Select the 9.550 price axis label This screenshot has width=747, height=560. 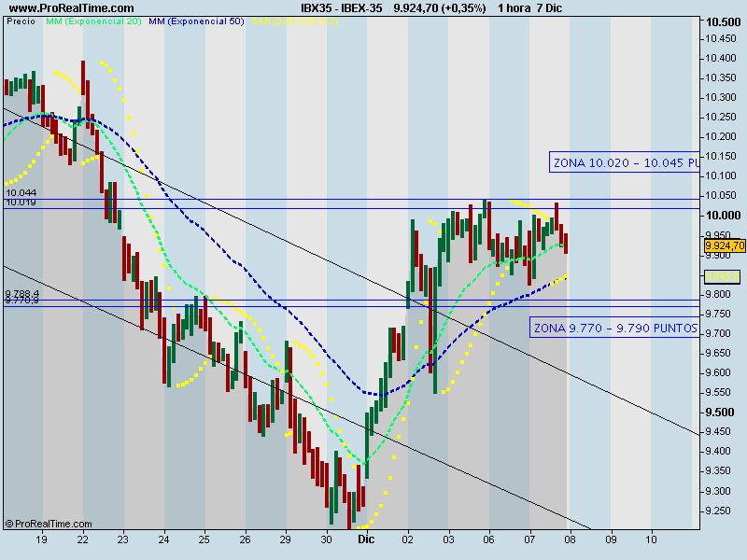tap(718, 392)
